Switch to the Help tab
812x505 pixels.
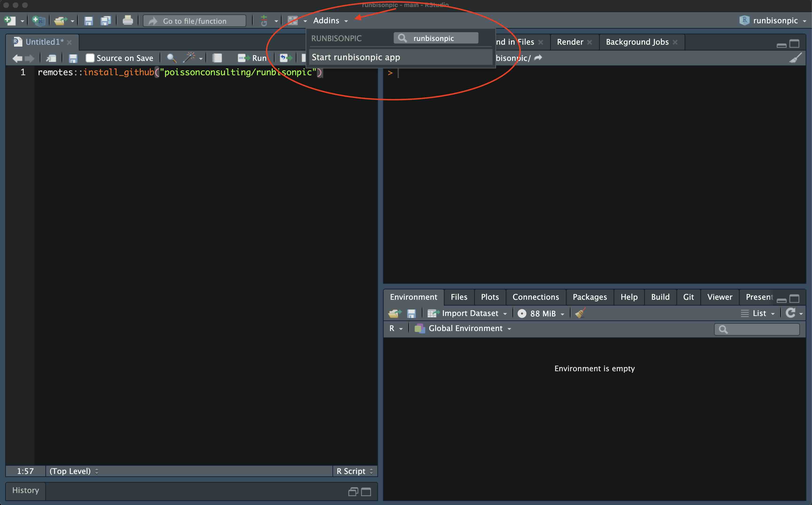point(629,297)
